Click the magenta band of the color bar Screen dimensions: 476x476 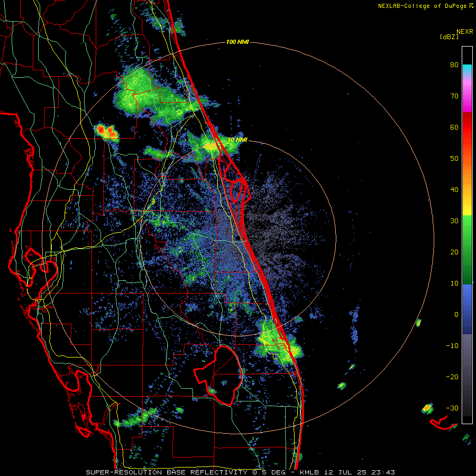(x=467, y=97)
